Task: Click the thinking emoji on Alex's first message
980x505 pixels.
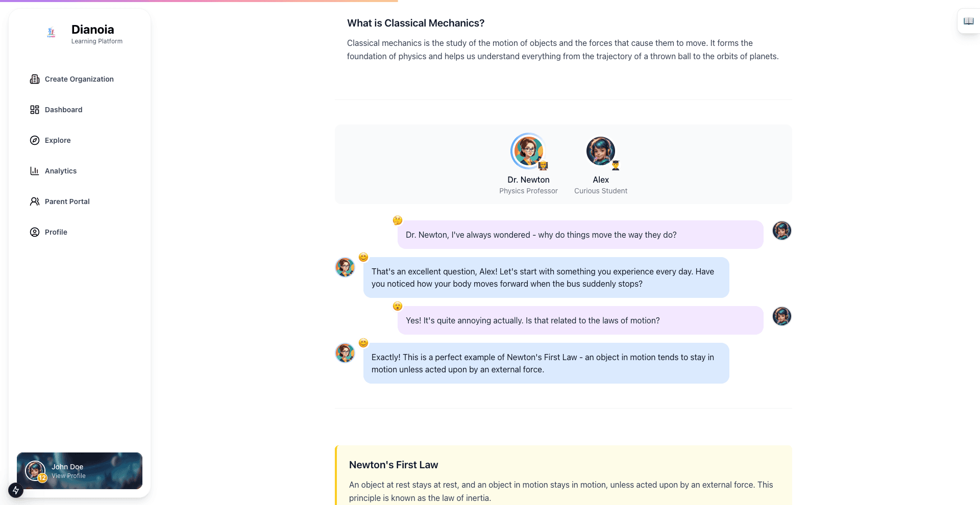Action: (x=398, y=220)
